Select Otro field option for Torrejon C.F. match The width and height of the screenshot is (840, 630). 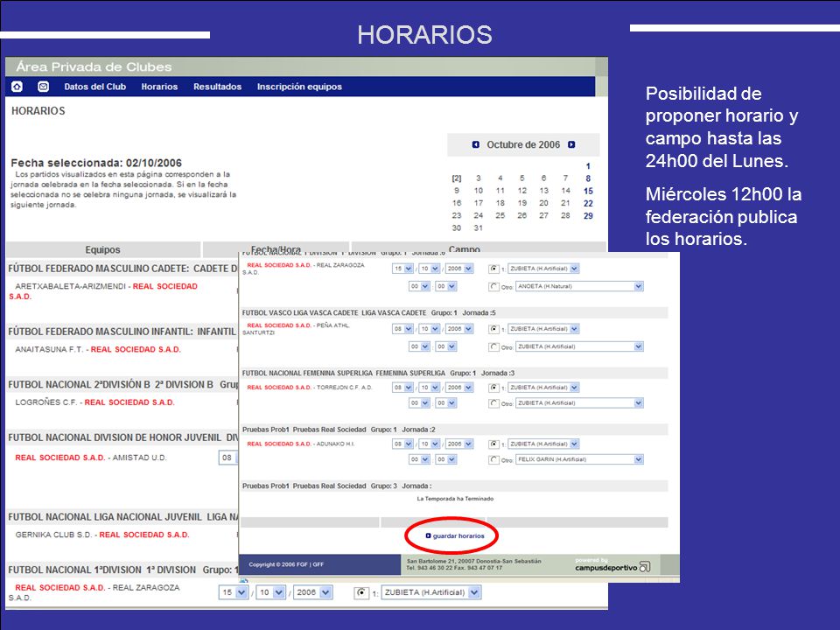click(493, 403)
